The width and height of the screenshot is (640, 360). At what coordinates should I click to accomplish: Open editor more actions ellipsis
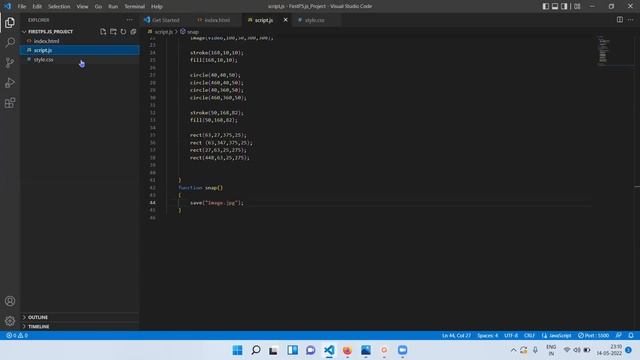[631, 20]
